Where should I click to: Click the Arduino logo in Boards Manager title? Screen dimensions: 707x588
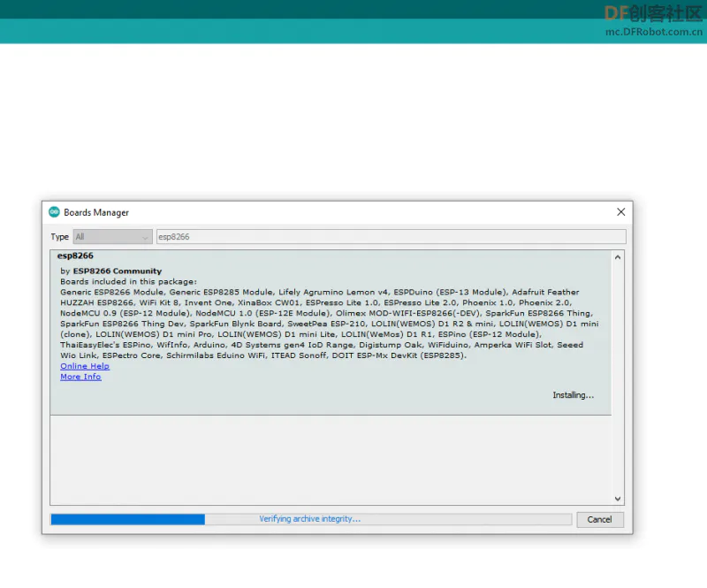pos(54,212)
